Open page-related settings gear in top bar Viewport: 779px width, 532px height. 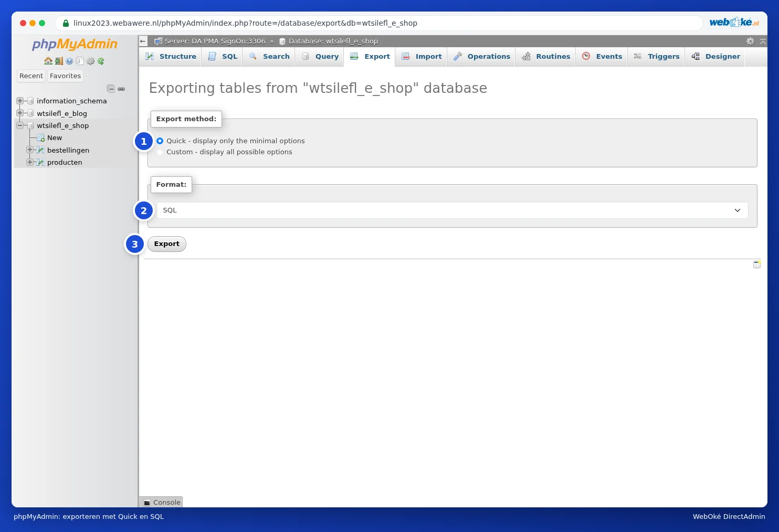pyautogui.click(x=750, y=41)
